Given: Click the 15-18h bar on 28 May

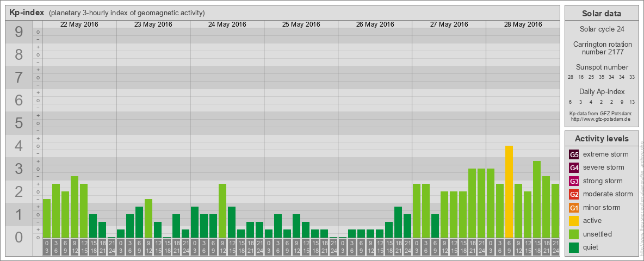Looking at the screenshot, I should (537, 200).
